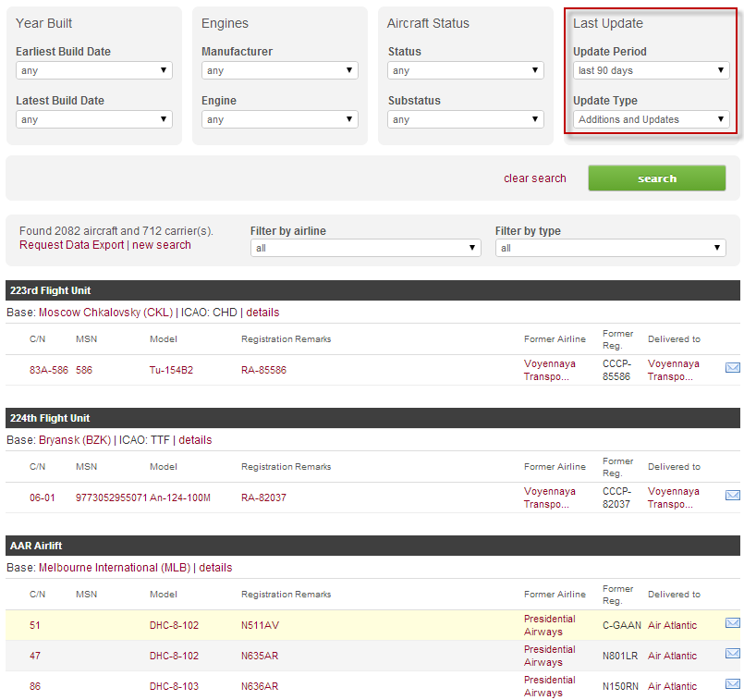Click envelope icon for RA-82037 row

point(732,496)
